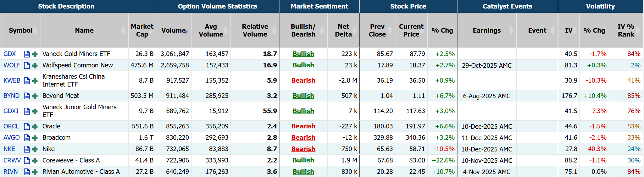
Task: Open the document icon next to GDX
Action: coord(27,54)
